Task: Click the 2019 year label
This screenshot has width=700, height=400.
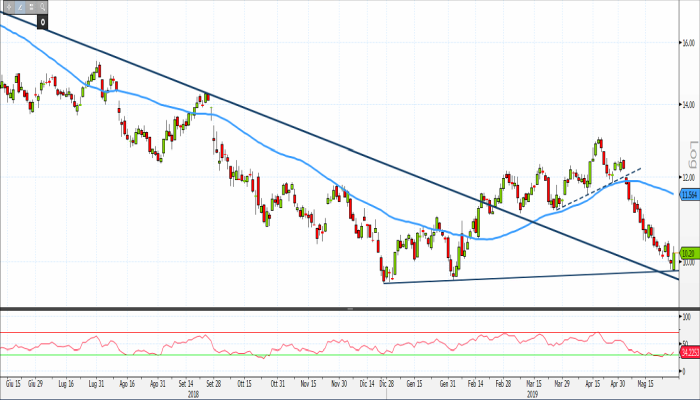Action: point(532,395)
